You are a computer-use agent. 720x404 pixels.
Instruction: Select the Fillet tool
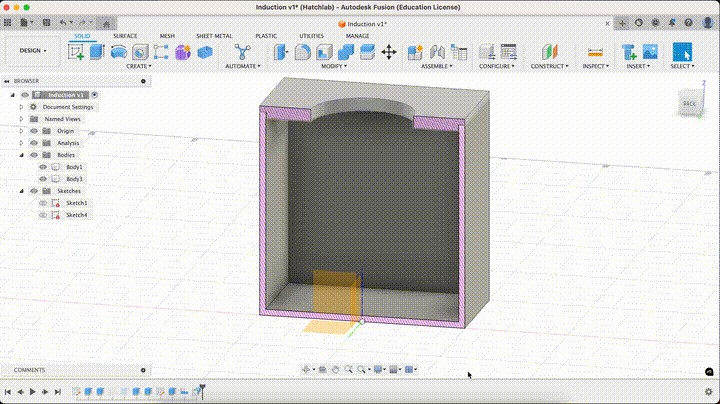[x=302, y=52]
